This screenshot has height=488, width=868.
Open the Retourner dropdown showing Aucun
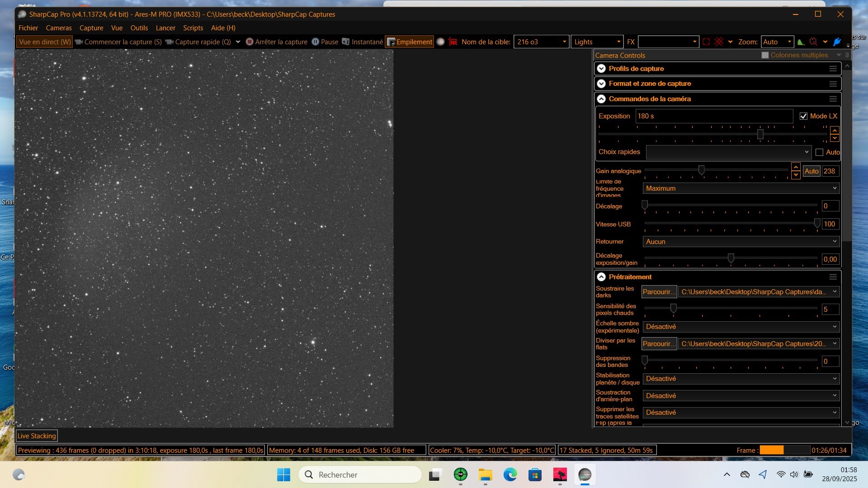[x=741, y=242]
